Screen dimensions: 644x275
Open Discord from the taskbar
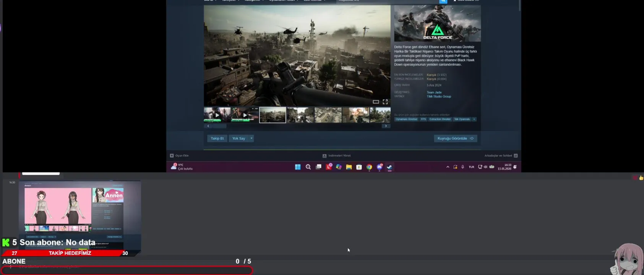380,167
